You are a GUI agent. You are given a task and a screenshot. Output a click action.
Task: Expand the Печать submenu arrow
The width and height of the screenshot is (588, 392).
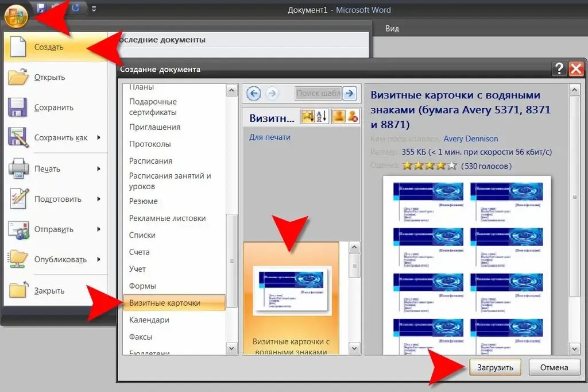99,168
